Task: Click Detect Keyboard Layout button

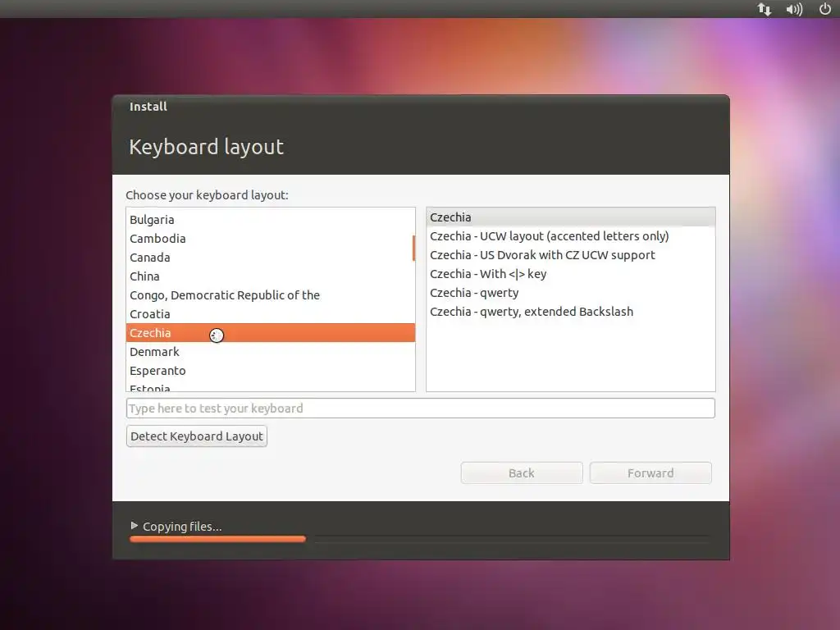Action: (197, 436)
